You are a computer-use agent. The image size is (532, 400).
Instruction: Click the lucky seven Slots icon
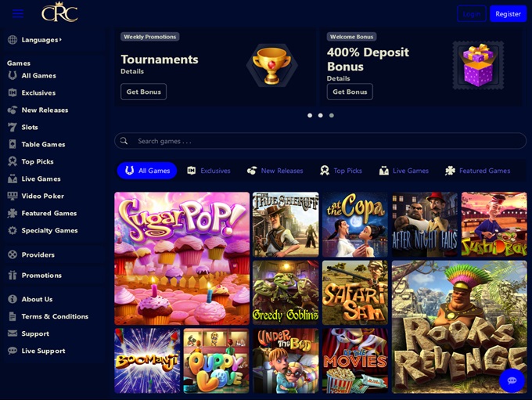pyautogui.click(x=13, y=127)
